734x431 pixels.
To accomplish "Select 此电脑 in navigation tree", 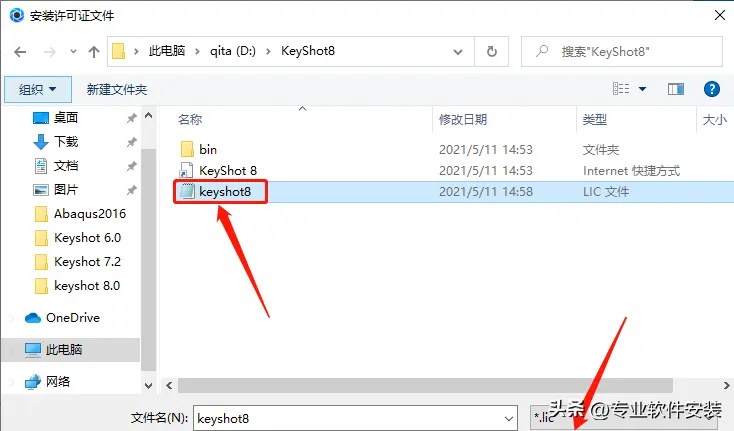I will pos(64,350).
